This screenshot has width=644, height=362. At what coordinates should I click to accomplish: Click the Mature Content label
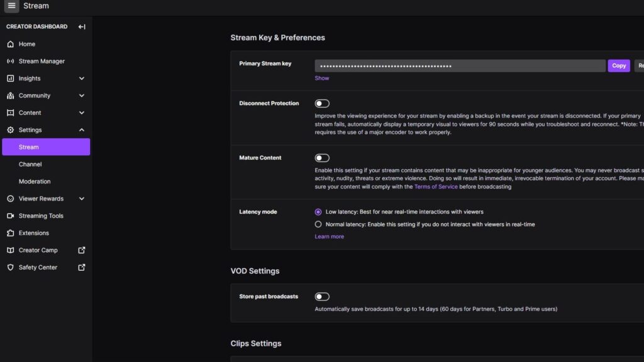pyautogui.click(x=260, y=158)
